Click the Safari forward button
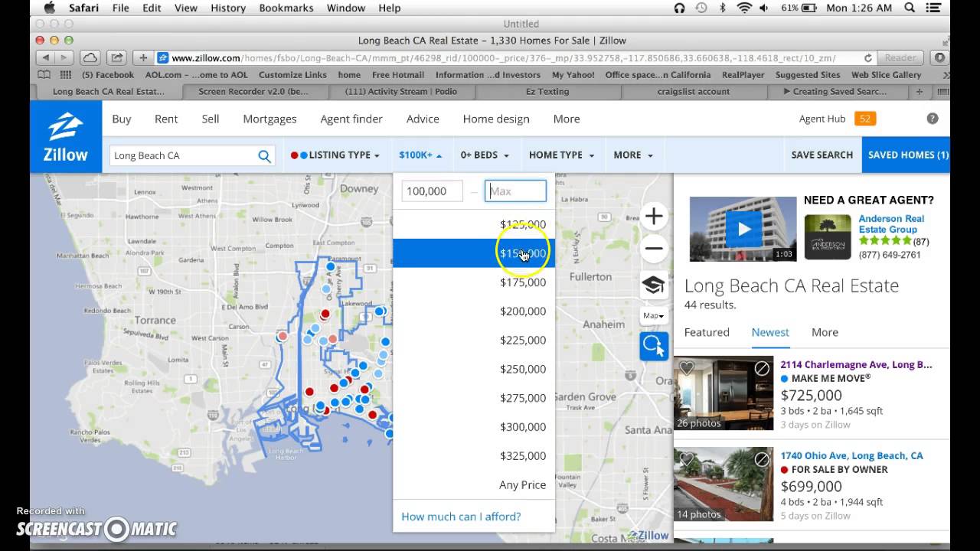The height and width of the screenshot is (551, 980). (64, 57)
